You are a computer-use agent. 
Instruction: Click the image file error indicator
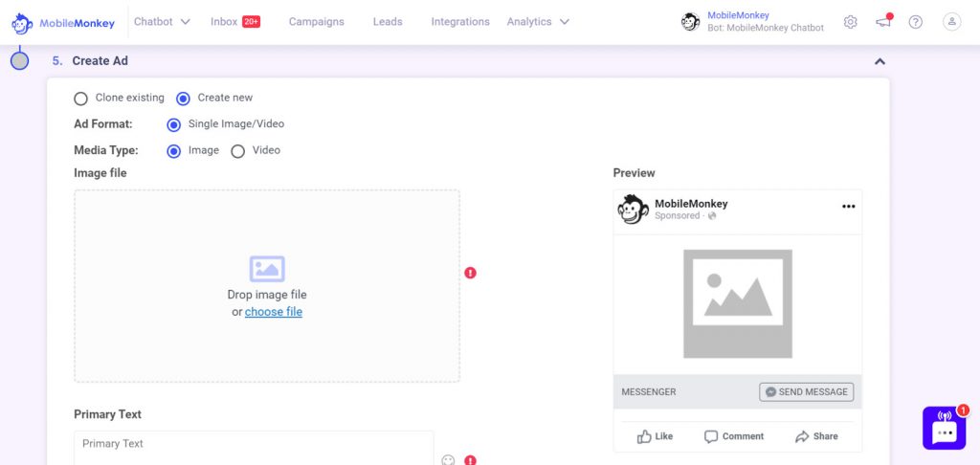[x=470, y=273]
